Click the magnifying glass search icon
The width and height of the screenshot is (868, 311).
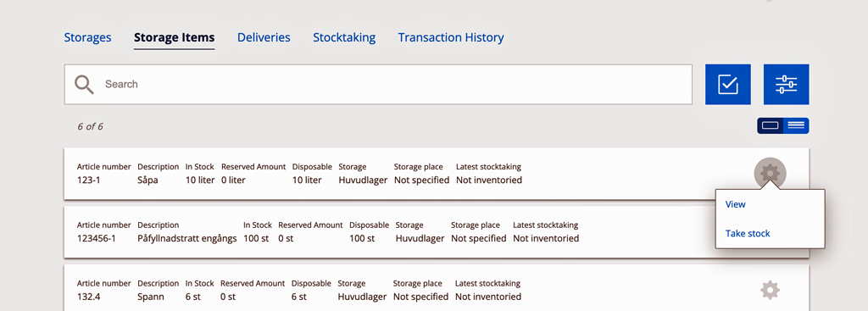pos(84,85)
